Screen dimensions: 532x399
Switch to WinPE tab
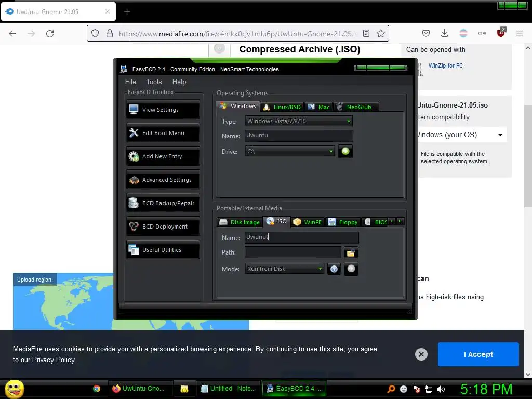click(308, 222)
